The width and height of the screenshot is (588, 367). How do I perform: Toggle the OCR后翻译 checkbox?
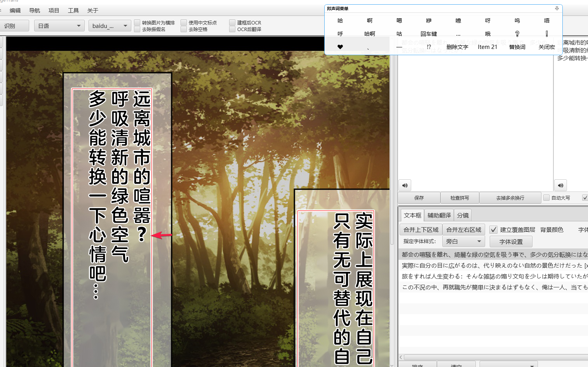tap(232, 29)
